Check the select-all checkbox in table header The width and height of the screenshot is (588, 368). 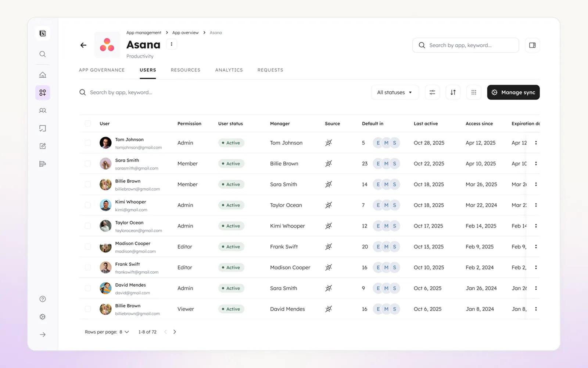[88, 124]
